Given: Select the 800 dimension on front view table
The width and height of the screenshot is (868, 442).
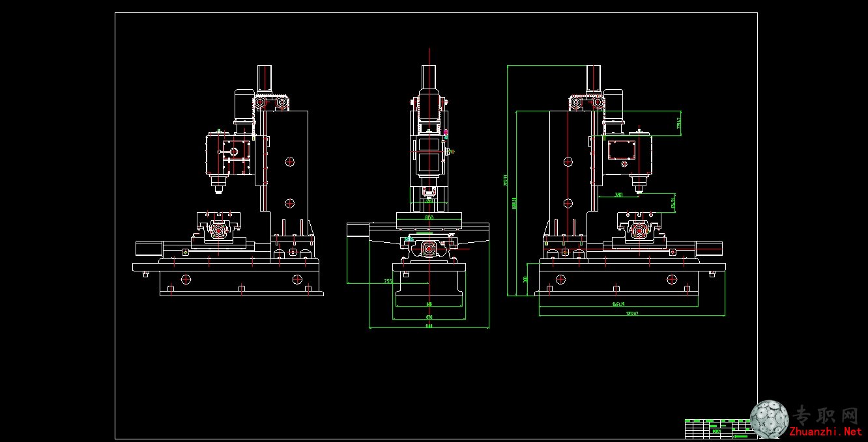Looking at the screenshot, I should click(x=429, y=217).
